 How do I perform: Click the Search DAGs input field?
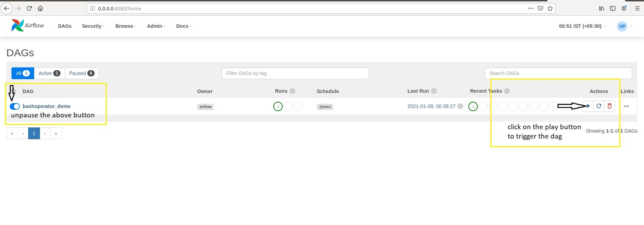click(558, 73)
